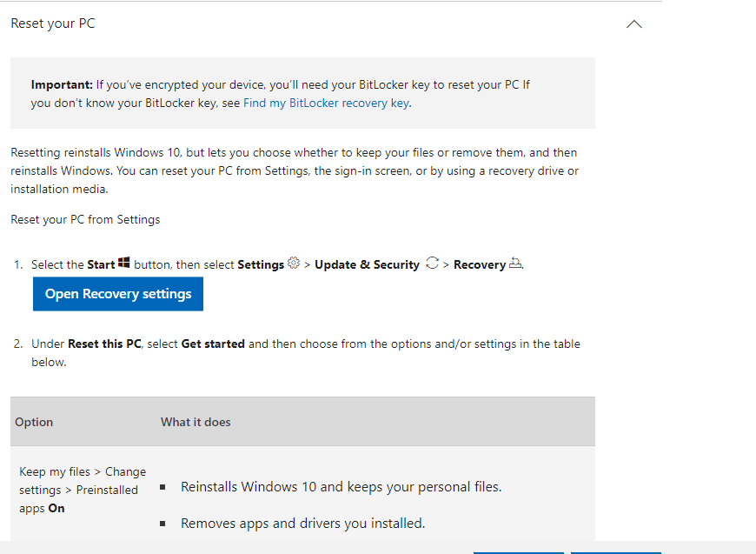Viewport: 756px width, 554px height.
Task: Open Find my BitLocker recovery key link
Action: click(x=327, y=103)
